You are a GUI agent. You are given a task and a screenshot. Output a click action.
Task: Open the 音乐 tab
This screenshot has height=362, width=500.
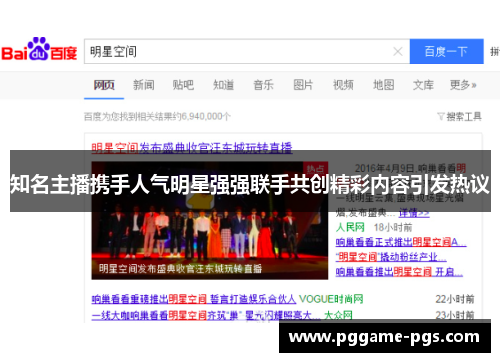(263, 85)
